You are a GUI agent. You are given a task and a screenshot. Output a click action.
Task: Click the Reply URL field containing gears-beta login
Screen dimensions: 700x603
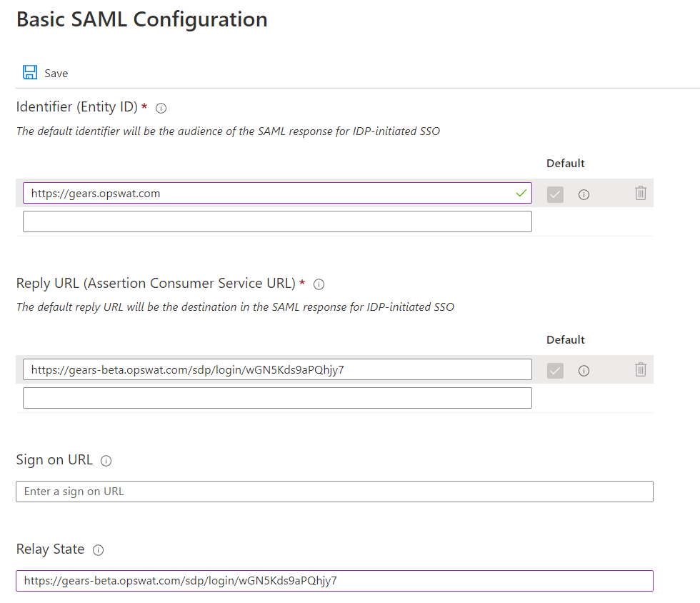277,369
